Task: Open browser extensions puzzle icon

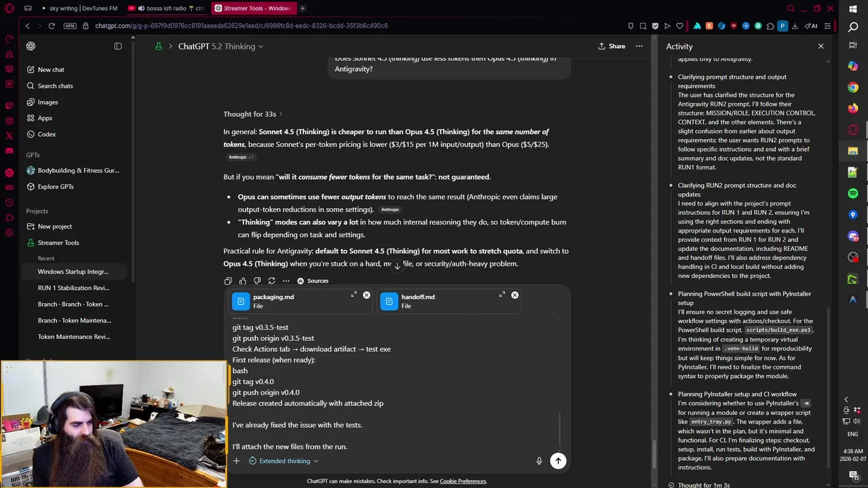Action: [770, 26]
